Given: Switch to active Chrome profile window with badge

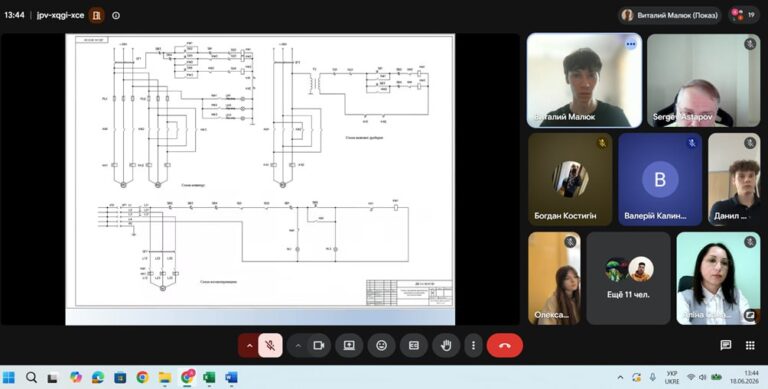Looking at the screenshot, I should point(187,377).
